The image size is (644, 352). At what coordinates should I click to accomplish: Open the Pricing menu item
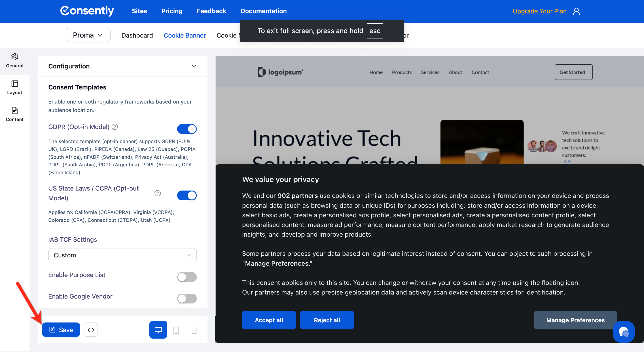pyautogui.click(x=172, y=11)
